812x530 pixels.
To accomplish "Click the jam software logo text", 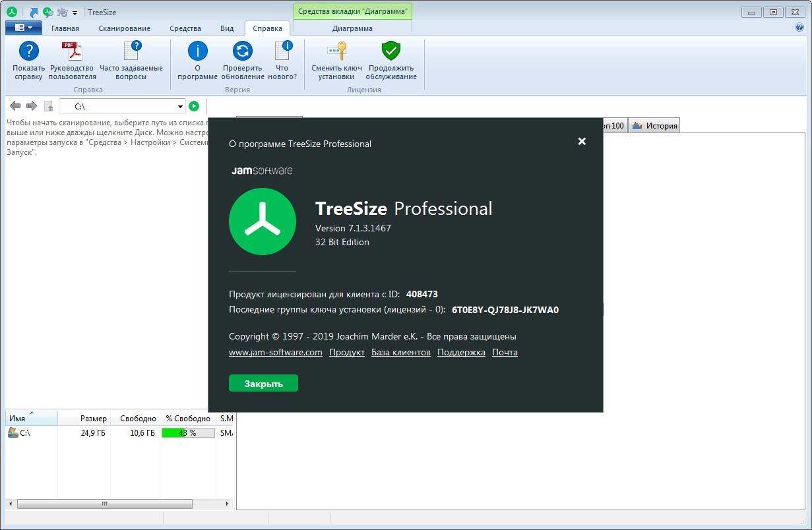I will click(262, 171).
